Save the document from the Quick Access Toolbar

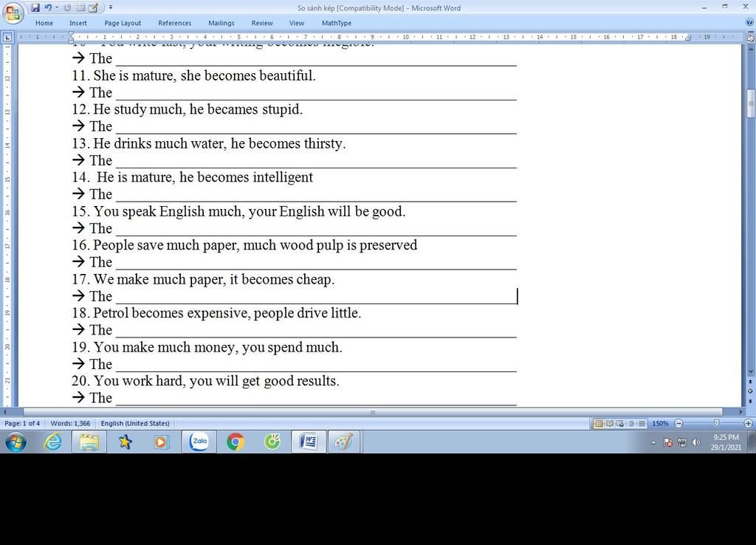pyautogui.click(x=35, y=7)
